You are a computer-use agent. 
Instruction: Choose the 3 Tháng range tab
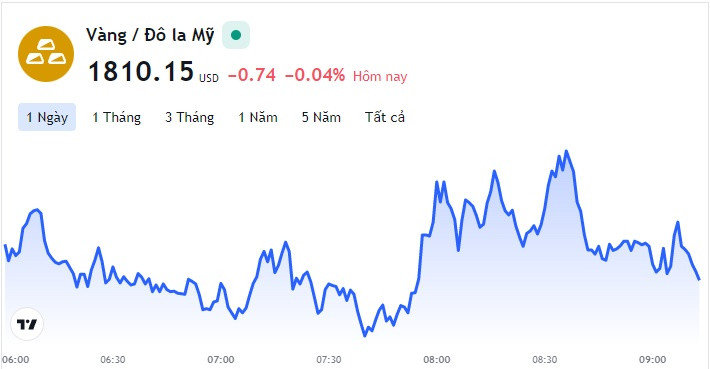[189, 117]
